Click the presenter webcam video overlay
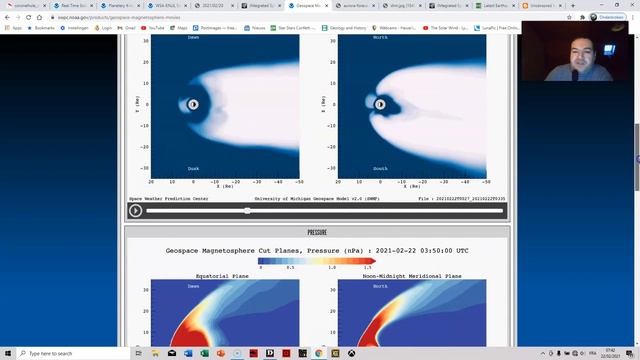This screenshot has width=640, height=360. (575, 51)
